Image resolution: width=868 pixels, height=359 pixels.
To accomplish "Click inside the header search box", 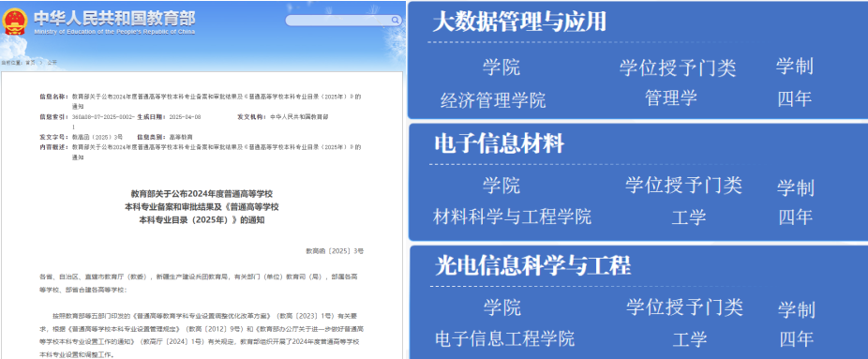I will (338, 21).
